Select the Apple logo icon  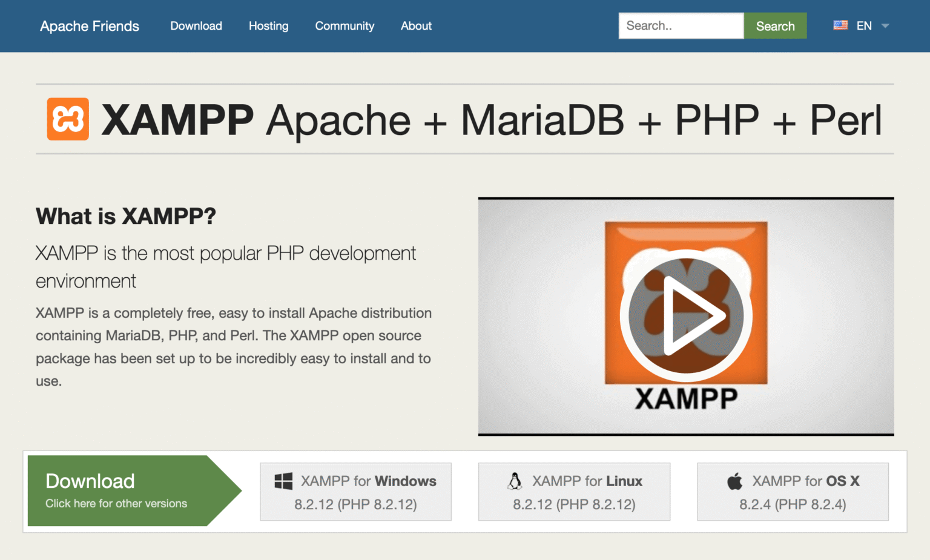pos(734,480)
